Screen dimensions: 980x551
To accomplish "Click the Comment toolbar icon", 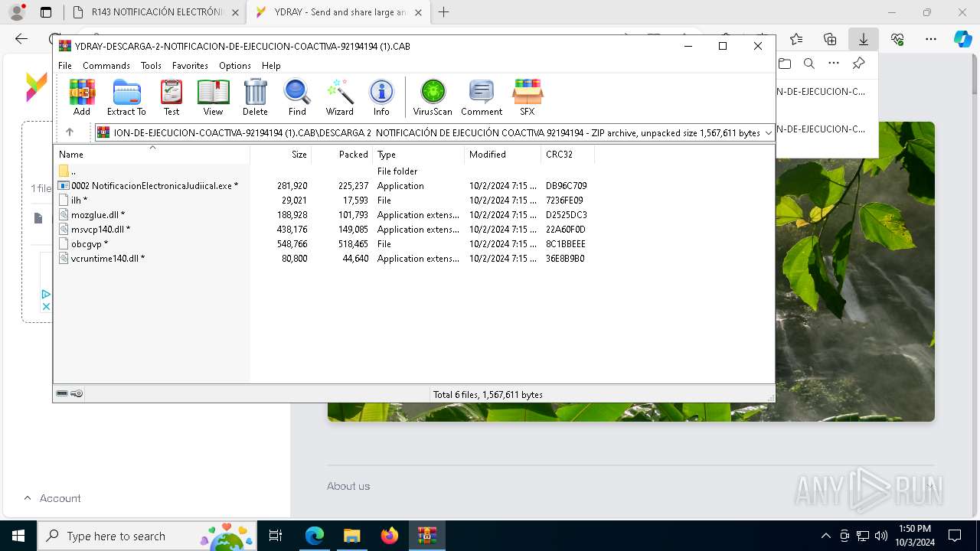I will click(x=482, y=97).
